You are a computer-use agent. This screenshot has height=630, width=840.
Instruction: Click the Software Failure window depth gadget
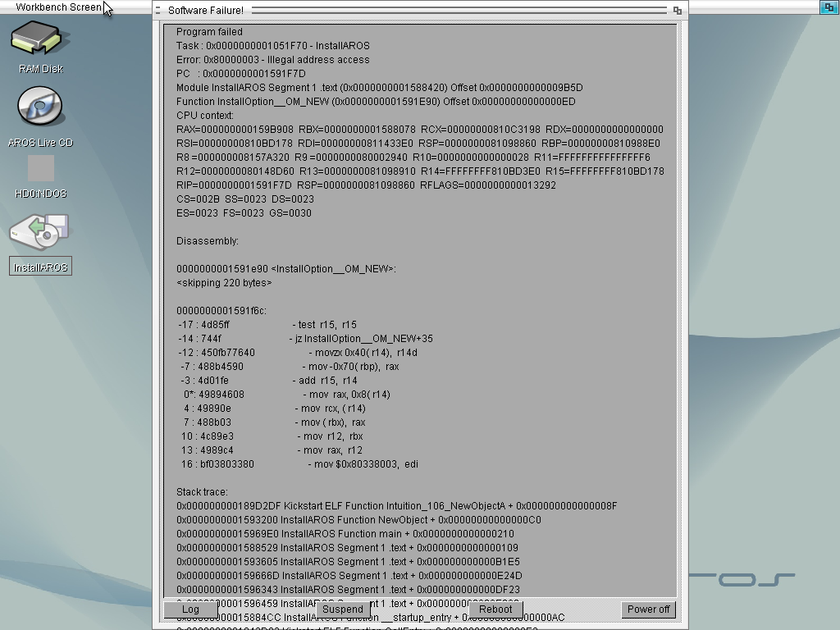[678, 10]
